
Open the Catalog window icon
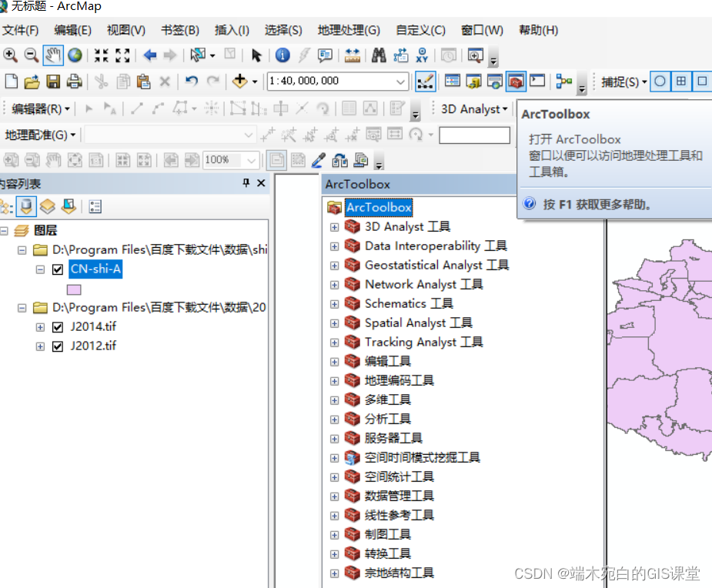[473, 82]
